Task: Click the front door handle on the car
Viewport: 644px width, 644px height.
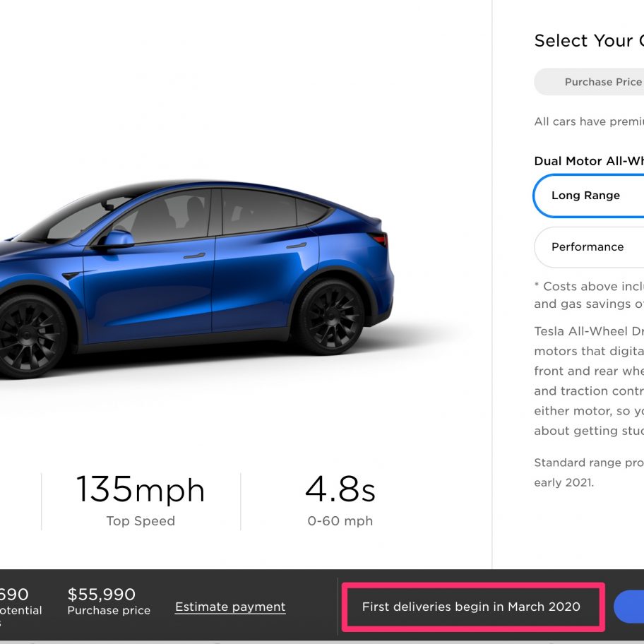Action: [194, 256]
